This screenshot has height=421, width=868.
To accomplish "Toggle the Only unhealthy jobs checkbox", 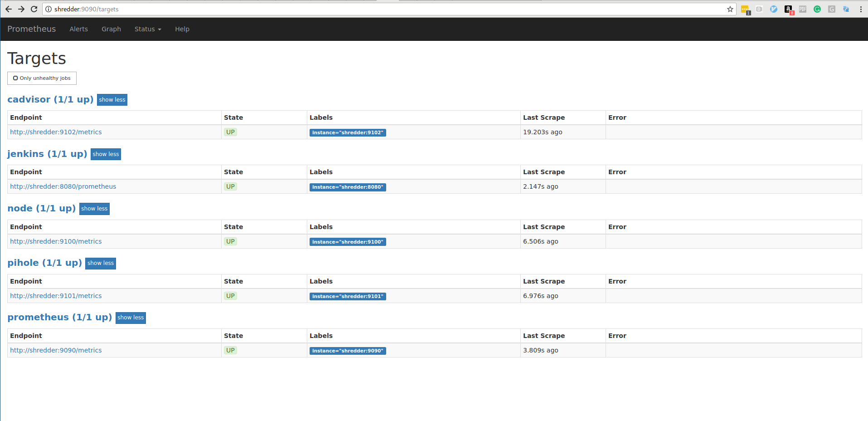I will 15,78.
